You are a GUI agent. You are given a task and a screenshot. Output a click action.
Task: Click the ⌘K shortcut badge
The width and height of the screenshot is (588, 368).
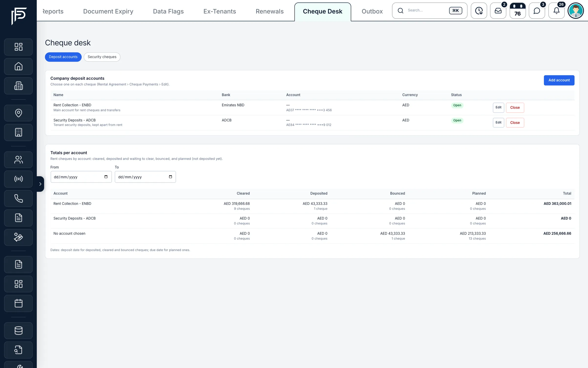click(x=455, y=11)
